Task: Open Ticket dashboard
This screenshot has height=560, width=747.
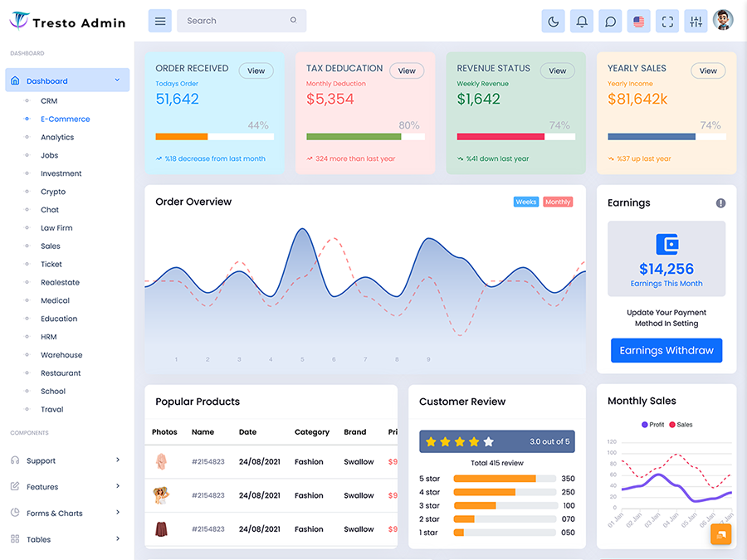Action: point(51,264)
